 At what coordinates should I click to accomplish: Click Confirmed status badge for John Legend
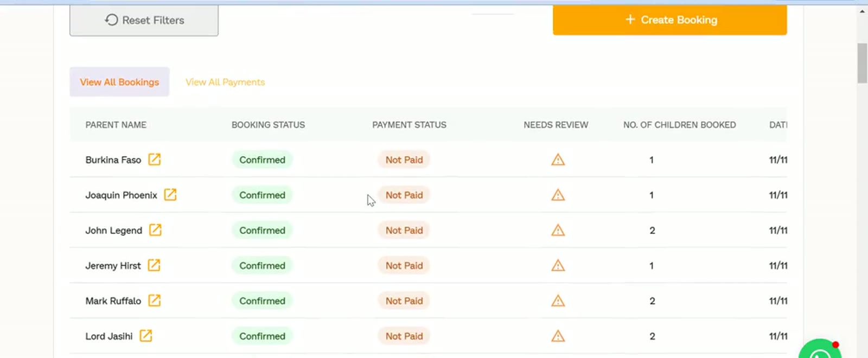[262, 230]
